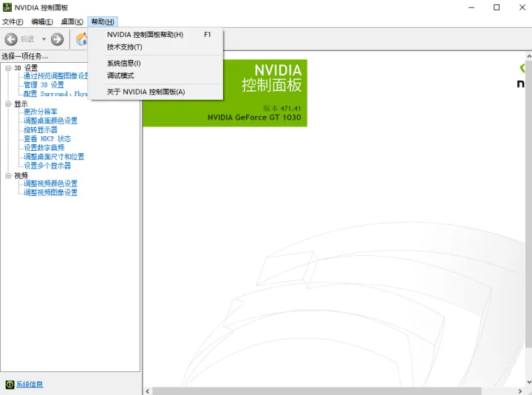Click the 选择一项任务... header text
Viewport: 532px width, 395px height.
pos(25,56)
